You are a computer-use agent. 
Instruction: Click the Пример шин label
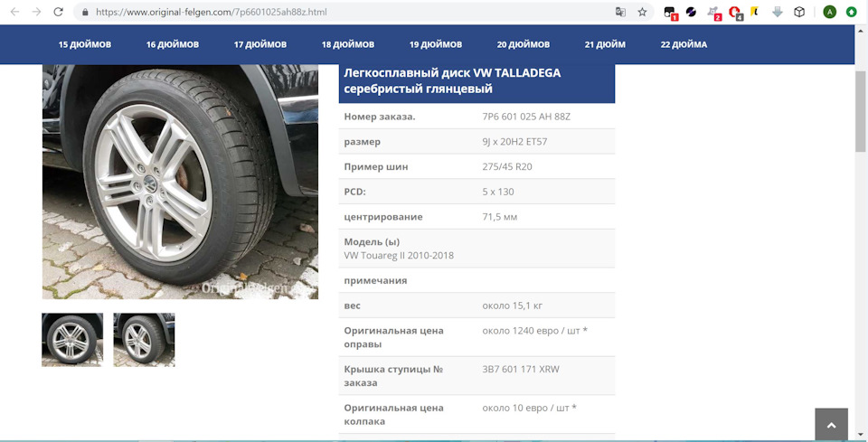tap(376, 166)
